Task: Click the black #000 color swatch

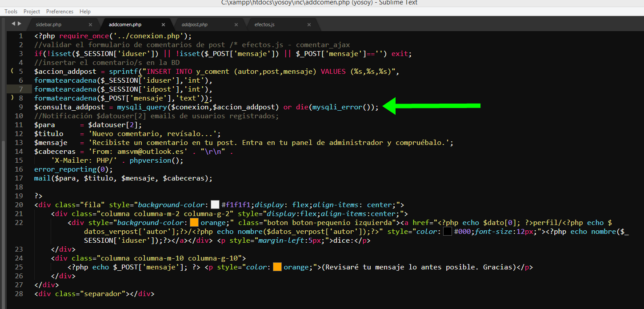Action: (448, 232)
